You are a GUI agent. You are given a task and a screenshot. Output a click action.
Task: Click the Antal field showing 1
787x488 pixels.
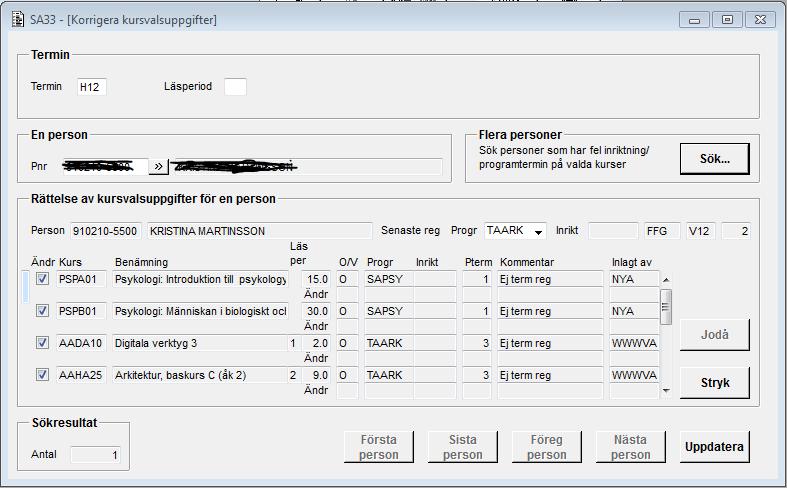click(95, 455)
